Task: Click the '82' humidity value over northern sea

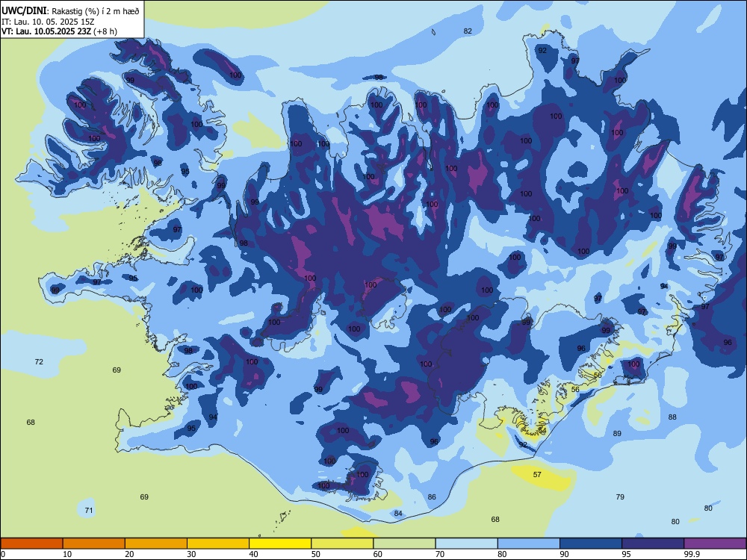Action: tap(468, 31)
